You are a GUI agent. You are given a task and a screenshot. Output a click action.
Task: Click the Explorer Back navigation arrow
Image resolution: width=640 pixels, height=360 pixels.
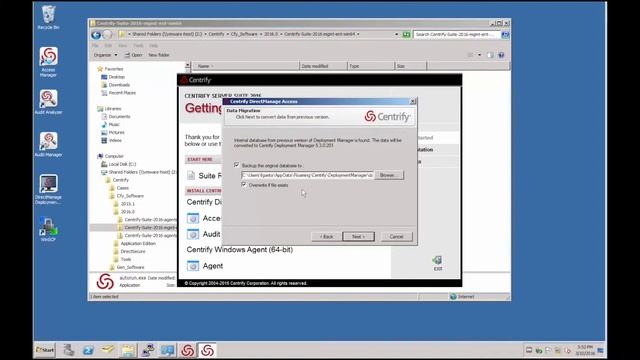pyautogui.click(x=96, y=35)
